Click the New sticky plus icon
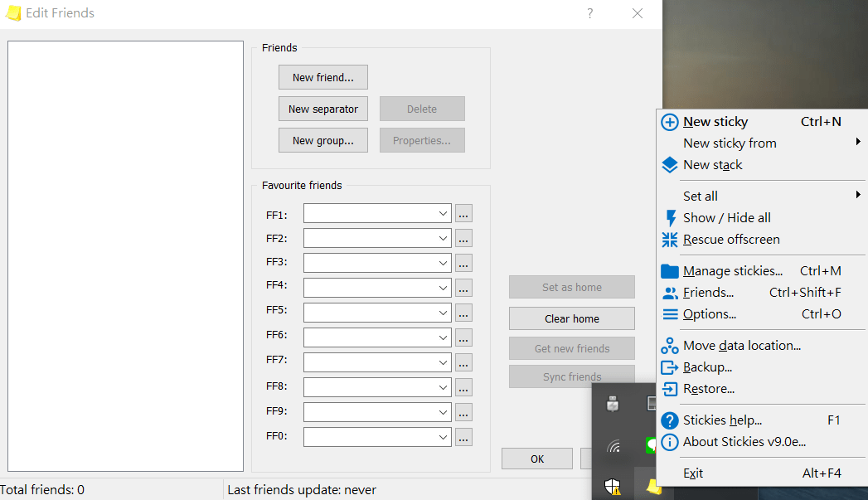The width and height of the screenshot is (868, 500). (670, 122)
